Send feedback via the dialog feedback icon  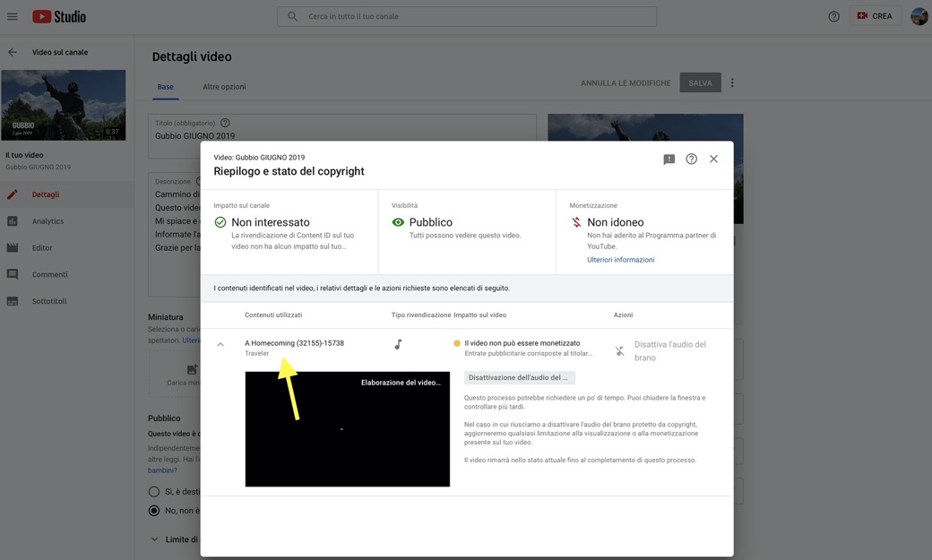(x=669, y=159)
